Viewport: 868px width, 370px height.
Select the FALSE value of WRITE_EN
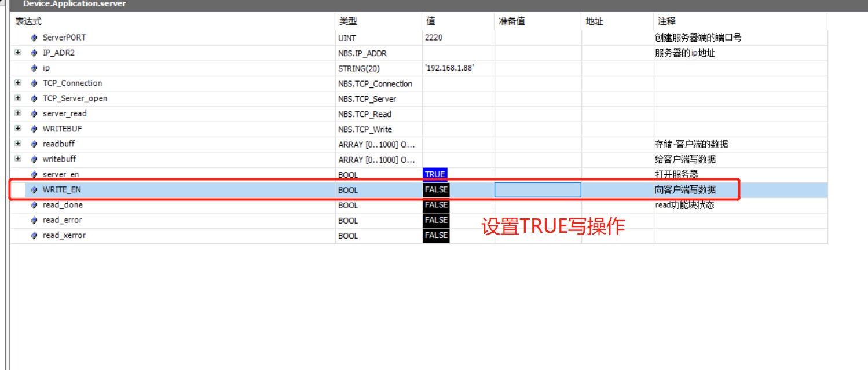coord(436,189)
